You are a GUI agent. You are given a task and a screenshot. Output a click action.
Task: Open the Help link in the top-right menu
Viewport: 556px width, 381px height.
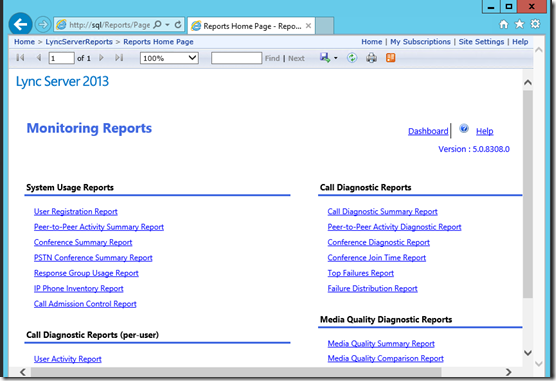tap(520, 42)
